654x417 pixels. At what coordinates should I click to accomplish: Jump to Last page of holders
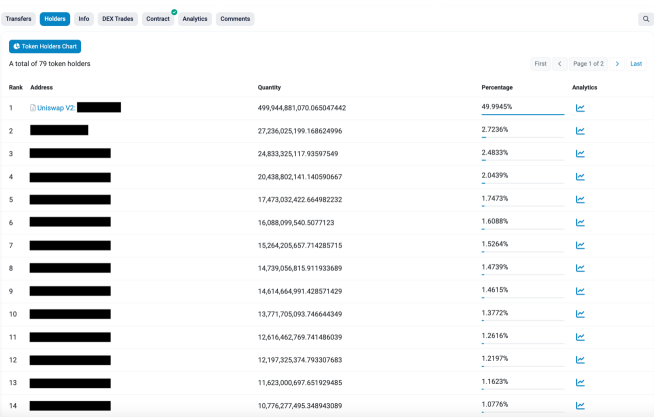pyautogui.click(x=636, y=64)
